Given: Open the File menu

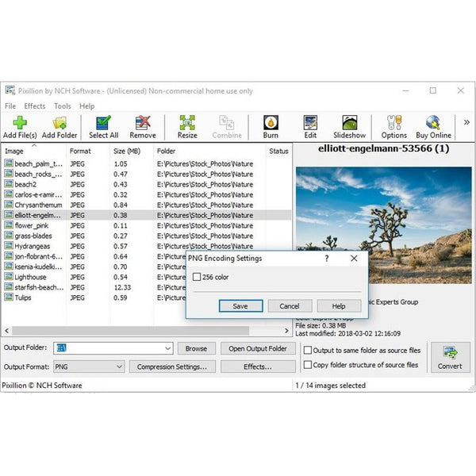Looking at the screenshot, I should pos(10,106).
